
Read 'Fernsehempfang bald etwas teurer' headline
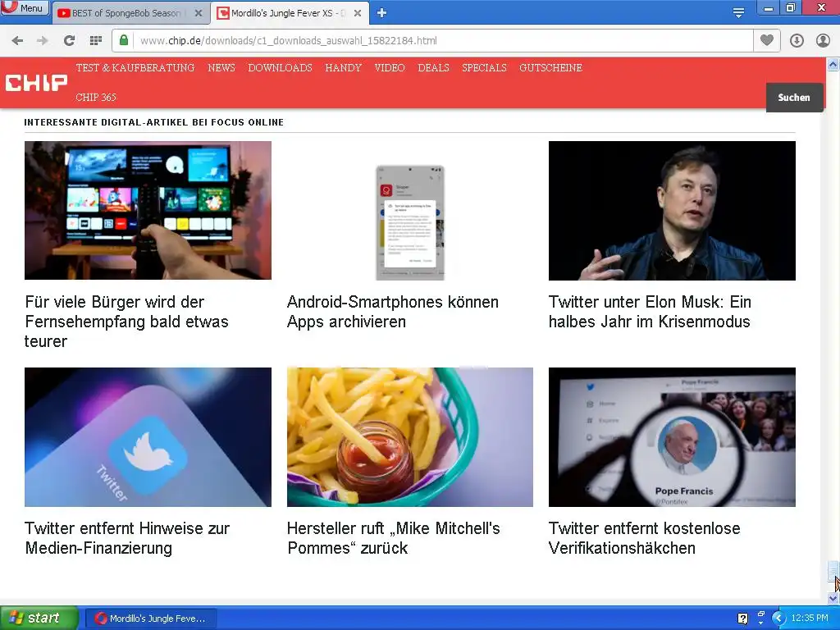[x=126, y=322]
